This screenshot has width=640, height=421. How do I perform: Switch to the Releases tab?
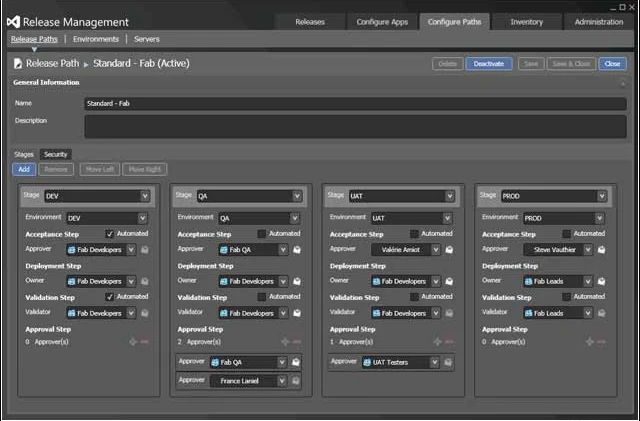pos(310,22)
